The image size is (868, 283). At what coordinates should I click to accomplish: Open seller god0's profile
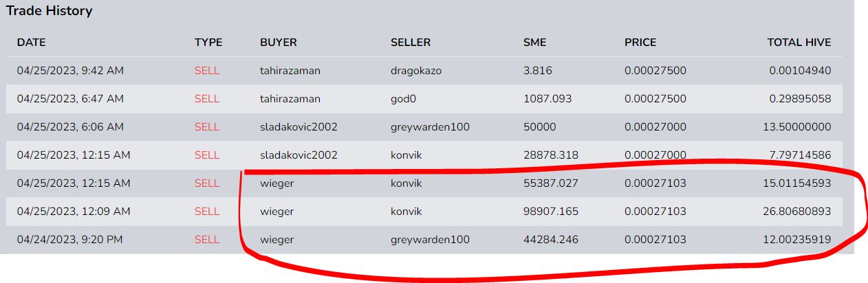pos(404,99)
